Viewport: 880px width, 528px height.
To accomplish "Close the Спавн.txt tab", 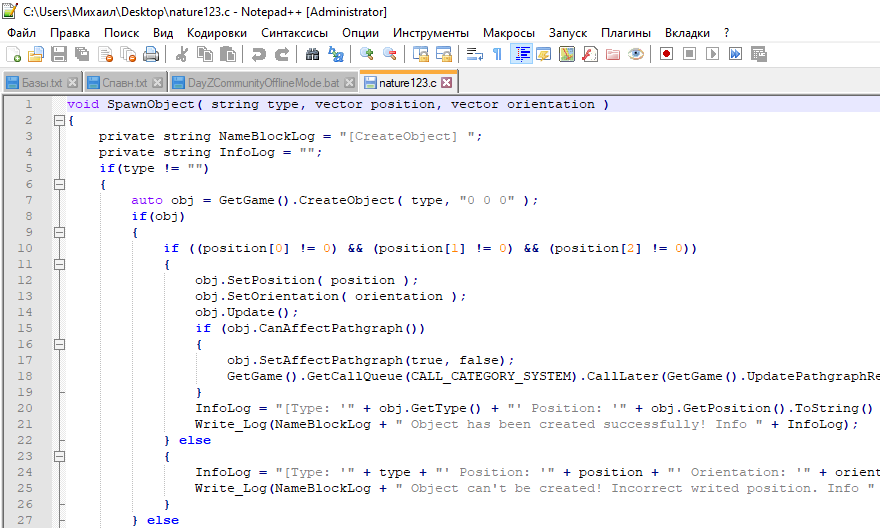I will click(158, 82).
